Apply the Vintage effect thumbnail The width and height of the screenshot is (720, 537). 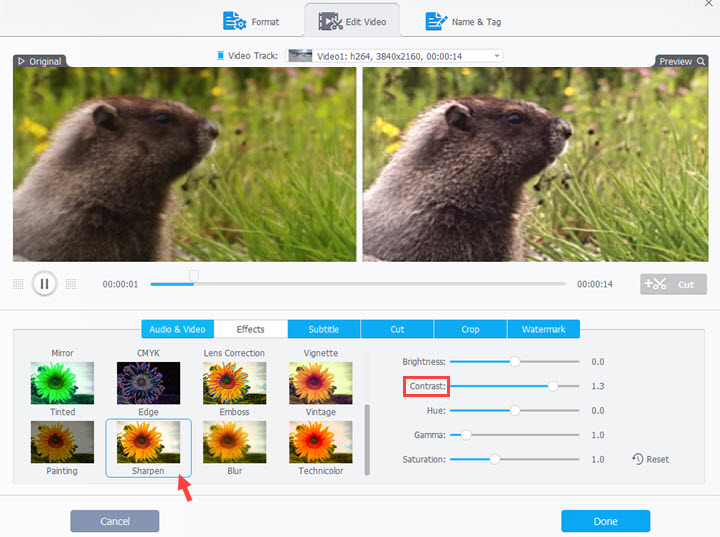click(321, 383)
